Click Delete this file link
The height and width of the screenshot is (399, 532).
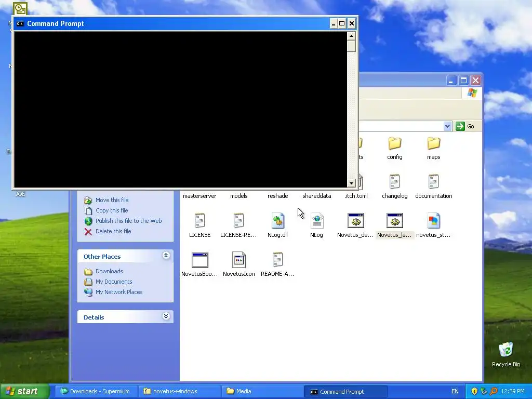113,231
